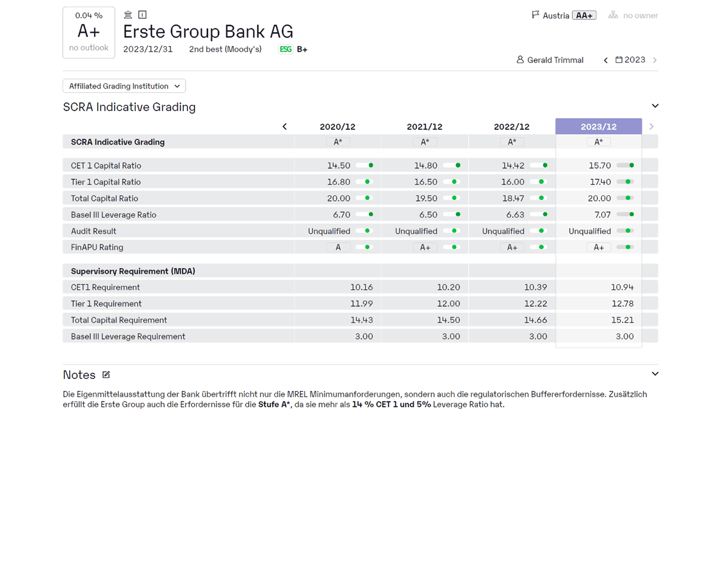Screen dimensions: 728x564
Task: Click Basel III Leverage Ratio value 7.07
Action: [x=602, y=215]
